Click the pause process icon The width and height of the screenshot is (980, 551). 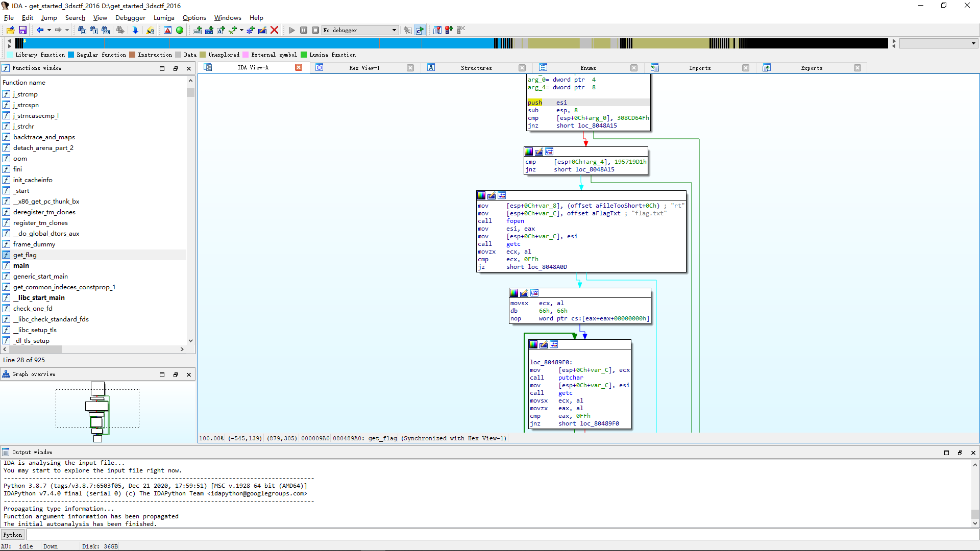point(304,30)
